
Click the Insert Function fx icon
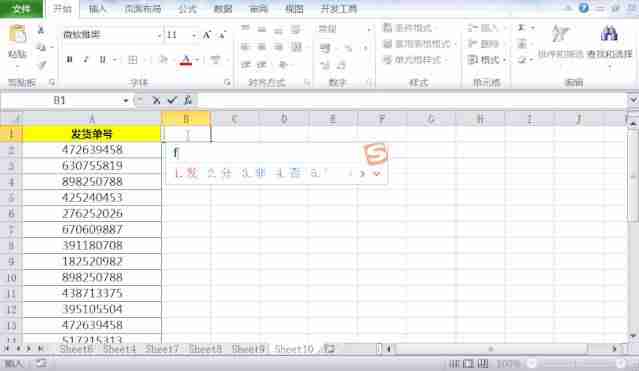(x=187, y=100)
